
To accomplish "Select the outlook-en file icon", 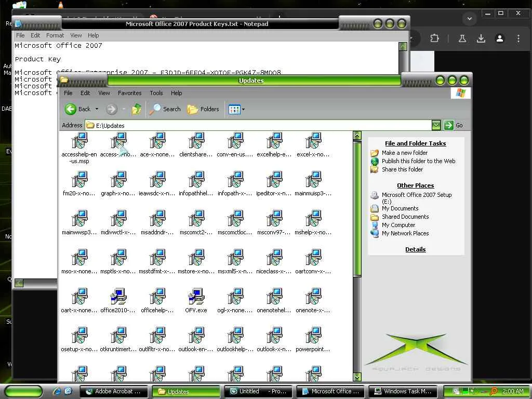I will [196, 335].
